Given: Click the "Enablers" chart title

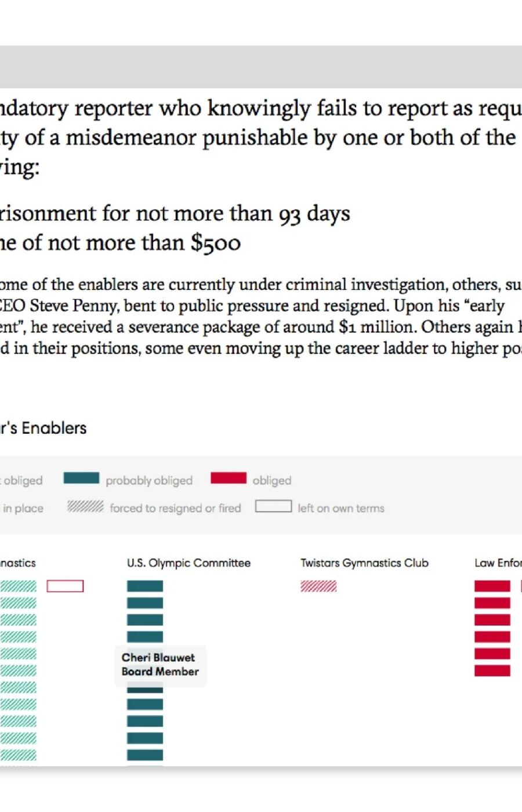Looking at the screenshot, I should click(x=53, y=428).
